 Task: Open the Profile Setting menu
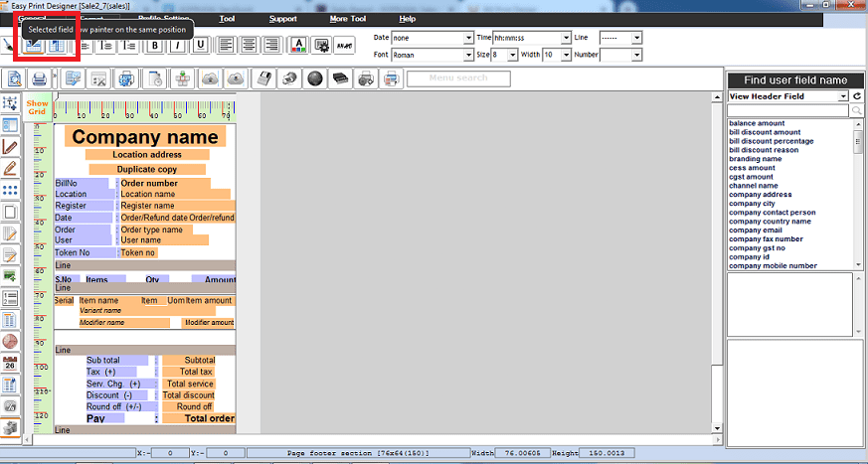pyautogui.click(x=164, y=19)
